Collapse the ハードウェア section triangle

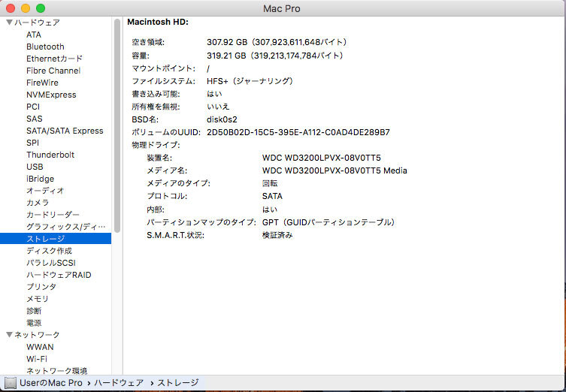(8, 23)
